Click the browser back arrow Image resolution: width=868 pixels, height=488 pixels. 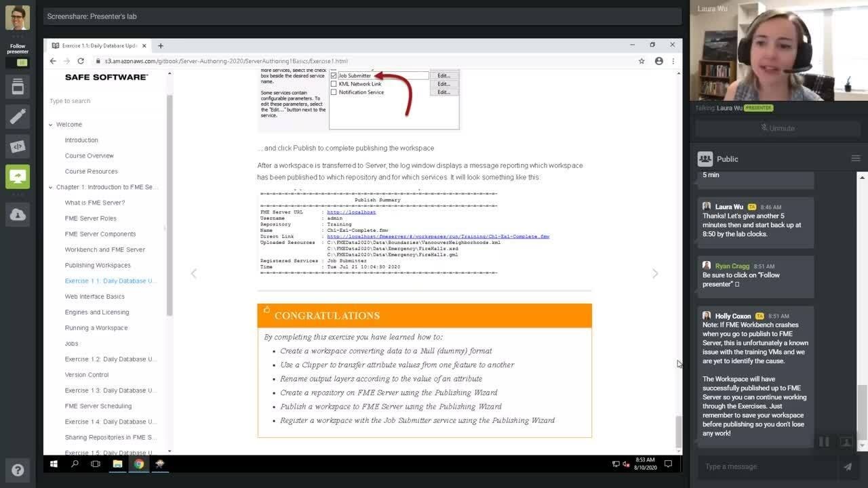tap(53, 61)
